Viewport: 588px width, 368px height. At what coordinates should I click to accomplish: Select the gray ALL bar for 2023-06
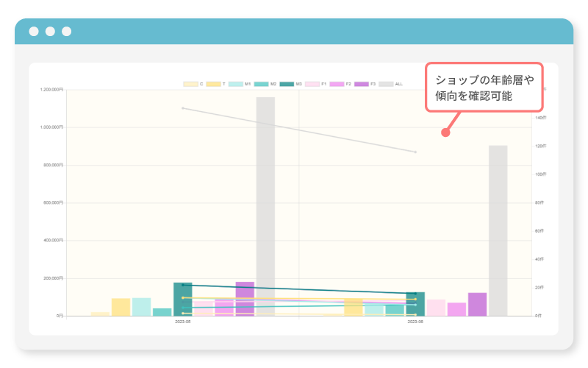[498, 230]
